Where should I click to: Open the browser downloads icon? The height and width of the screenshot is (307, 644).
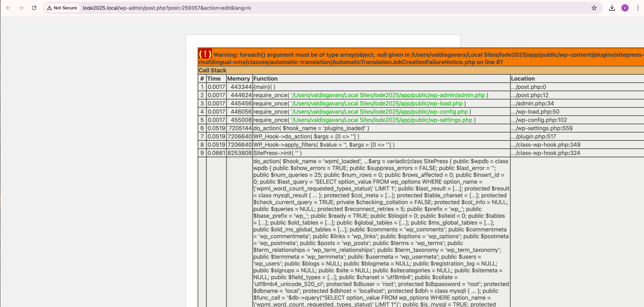[612, 8]
